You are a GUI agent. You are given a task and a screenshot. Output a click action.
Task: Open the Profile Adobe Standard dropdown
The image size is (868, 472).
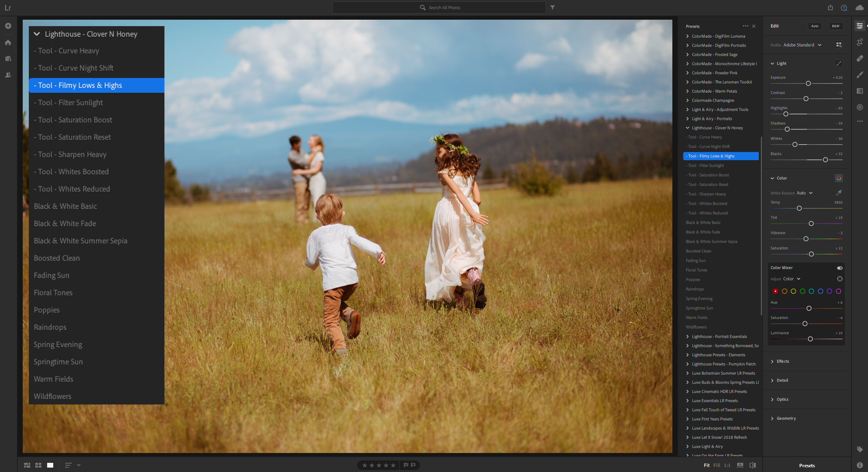click(802, 45)
